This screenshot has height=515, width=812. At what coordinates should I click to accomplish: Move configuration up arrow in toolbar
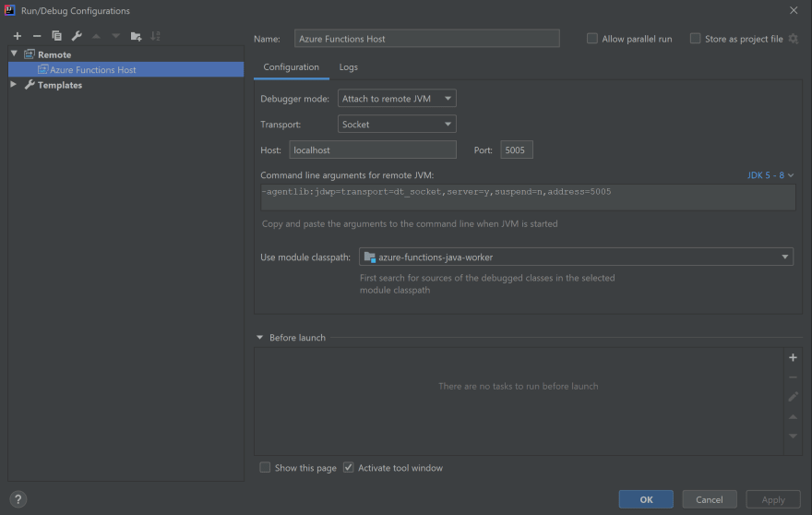pos(96,36)
